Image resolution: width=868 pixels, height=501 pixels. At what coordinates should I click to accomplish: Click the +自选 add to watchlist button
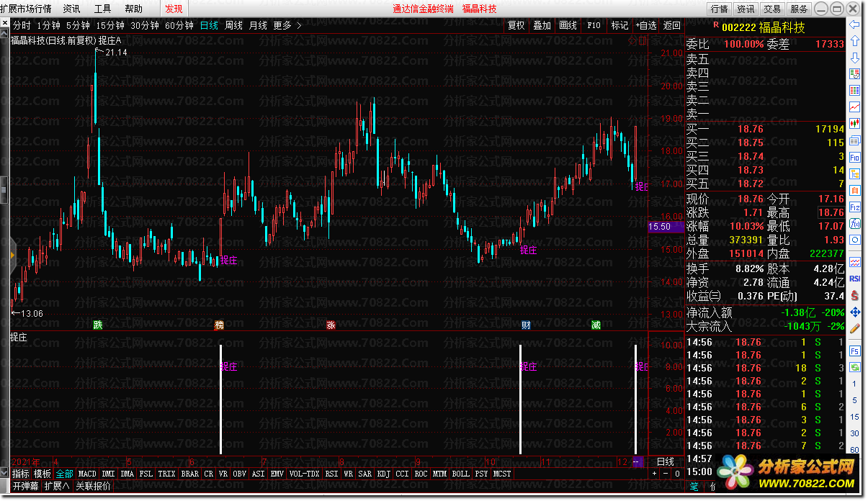coord(645,25)
